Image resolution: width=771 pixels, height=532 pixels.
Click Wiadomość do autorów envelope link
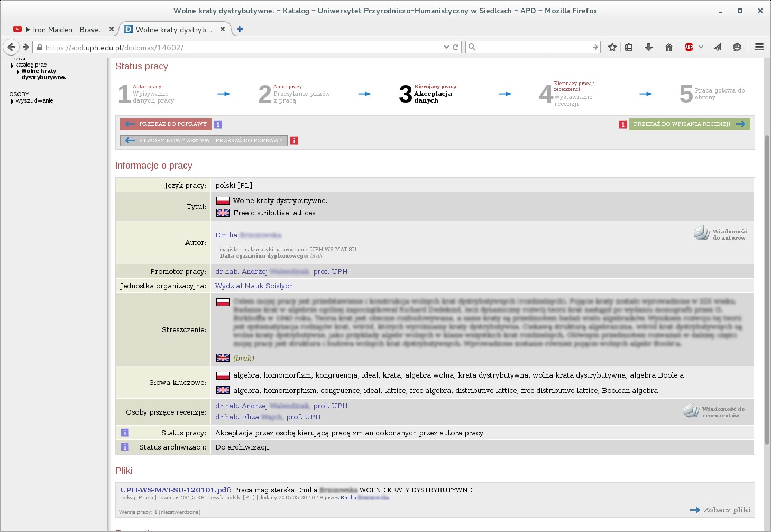pos(721,234)
